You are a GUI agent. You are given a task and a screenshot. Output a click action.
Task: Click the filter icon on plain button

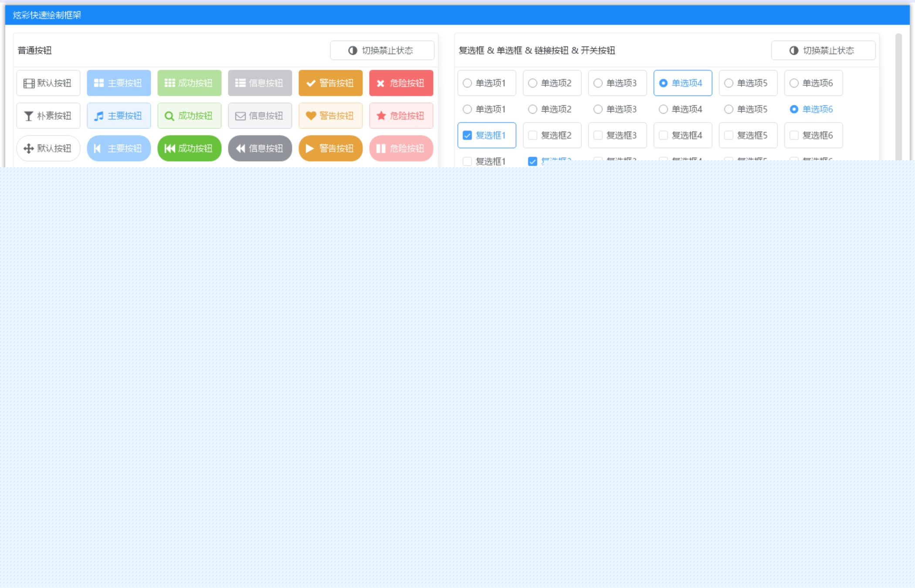(x=29, y=116)
